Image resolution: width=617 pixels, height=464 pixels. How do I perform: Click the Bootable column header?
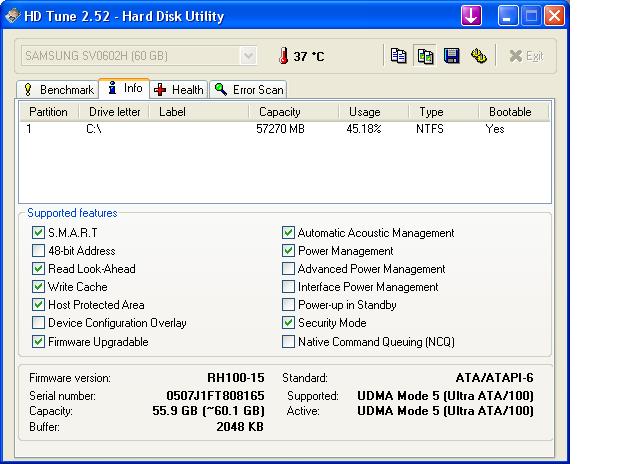[514, 112]
